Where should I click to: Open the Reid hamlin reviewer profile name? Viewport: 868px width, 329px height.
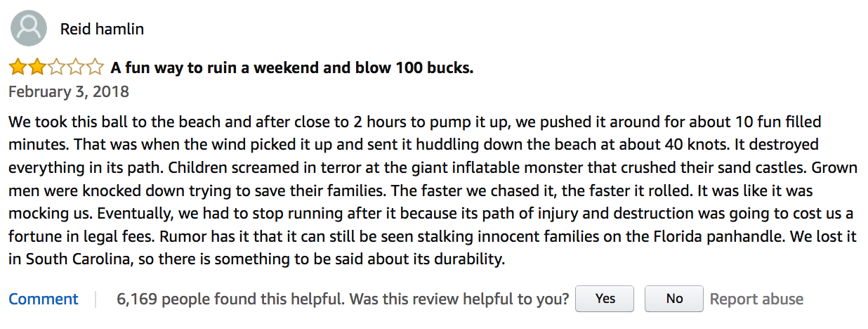(x=103, y=30)
